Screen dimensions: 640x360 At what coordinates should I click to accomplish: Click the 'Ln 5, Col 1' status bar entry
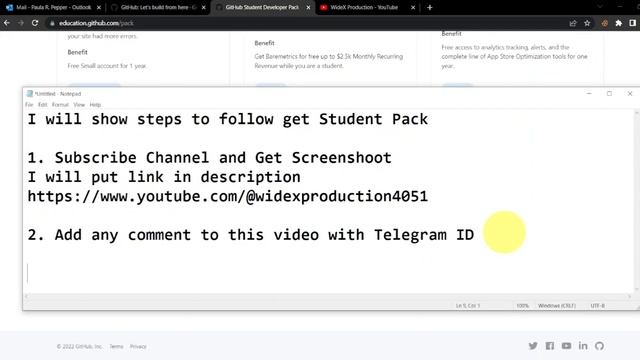[468, 306]
